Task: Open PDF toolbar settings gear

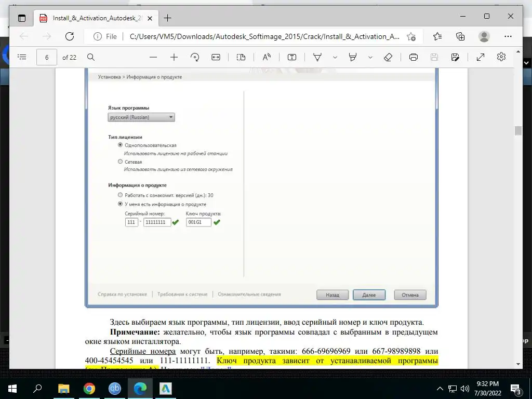Action: pos(501,57)
